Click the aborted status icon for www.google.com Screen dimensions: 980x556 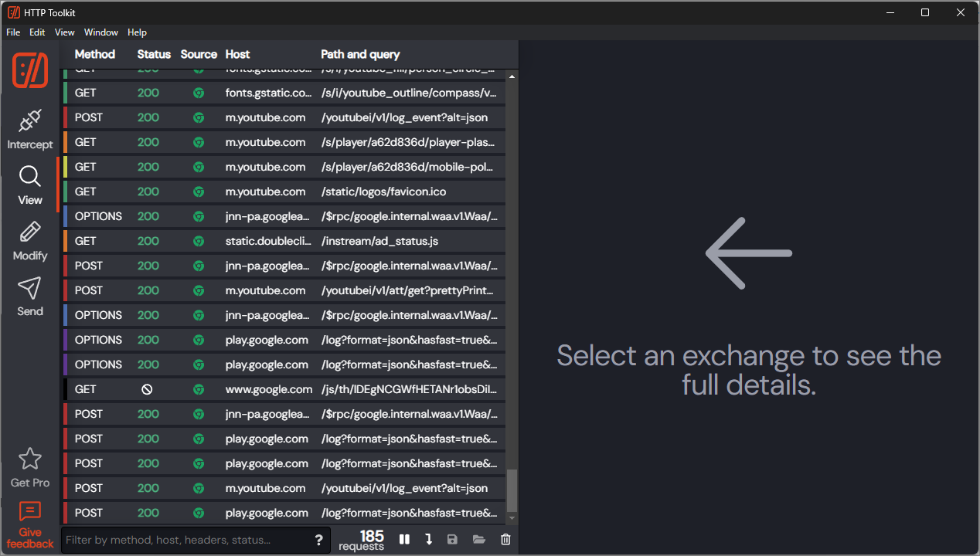coord(147,389)
